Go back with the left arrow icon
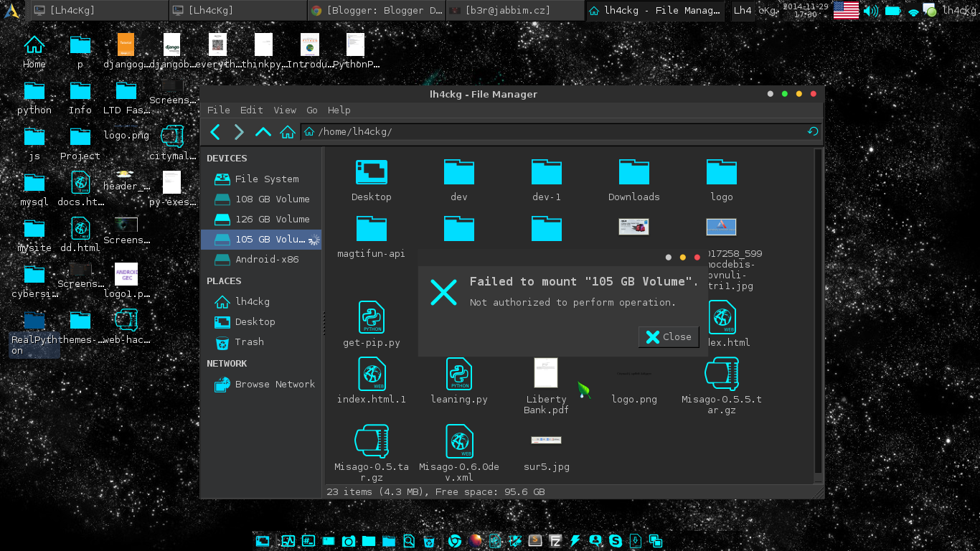 tap(215, 132)
